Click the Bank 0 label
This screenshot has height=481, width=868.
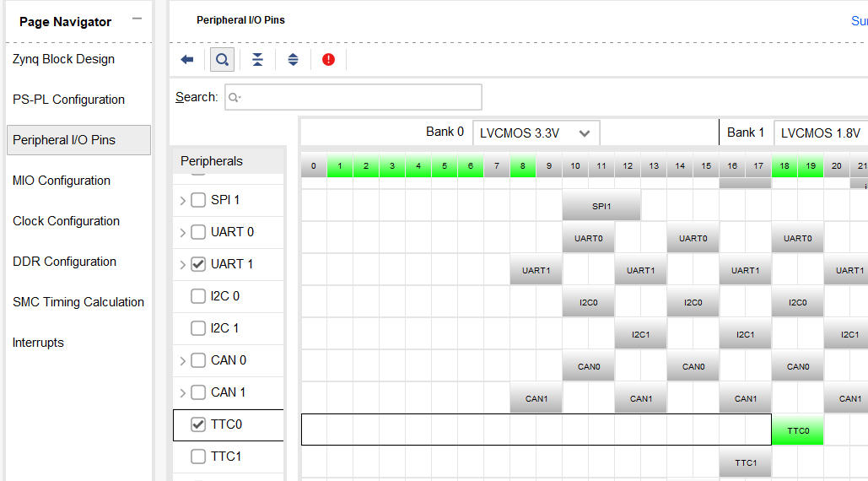[x=445, y=132]
